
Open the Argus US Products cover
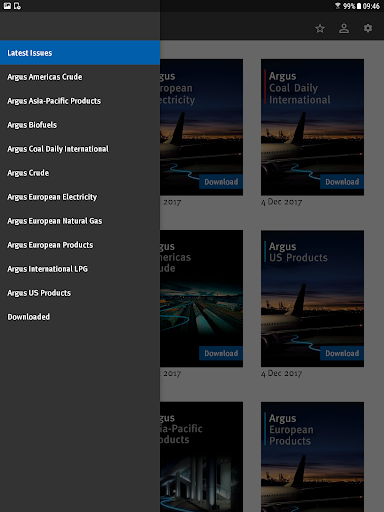pyautogui.click(x=312, y=299)
